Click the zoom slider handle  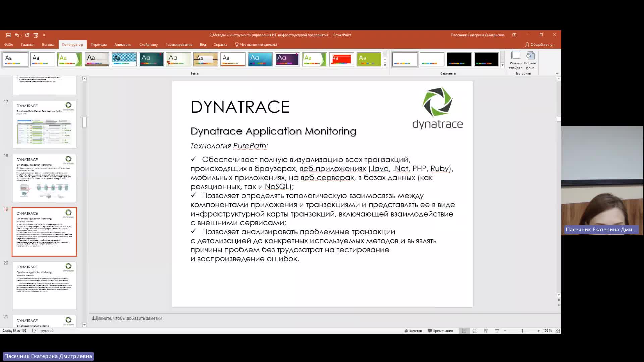522,331
